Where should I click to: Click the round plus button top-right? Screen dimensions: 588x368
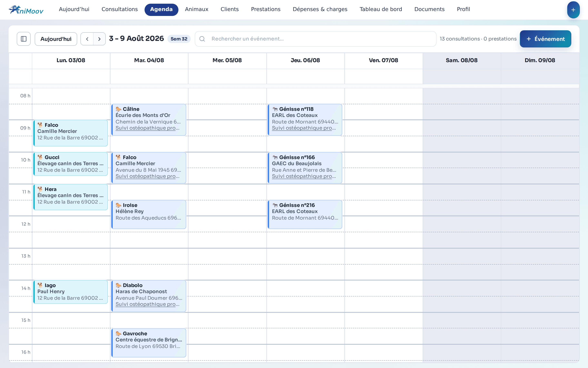tap(573, 10)
